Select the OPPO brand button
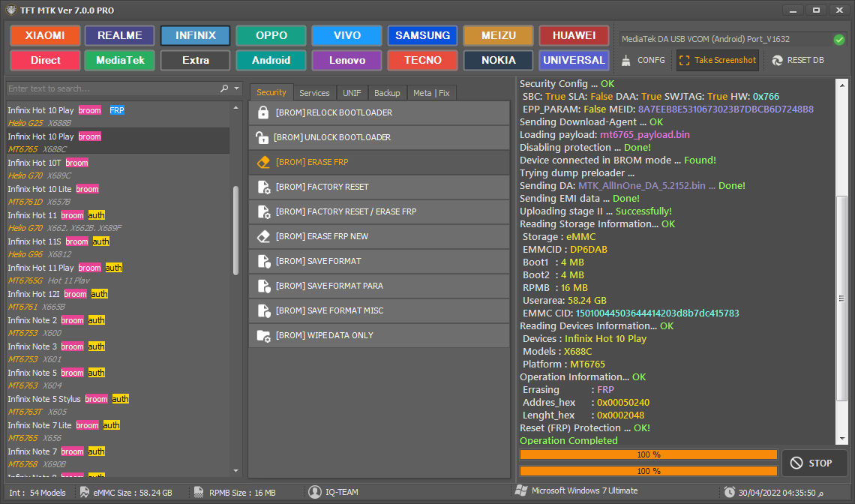 click(x=271, y=35)
